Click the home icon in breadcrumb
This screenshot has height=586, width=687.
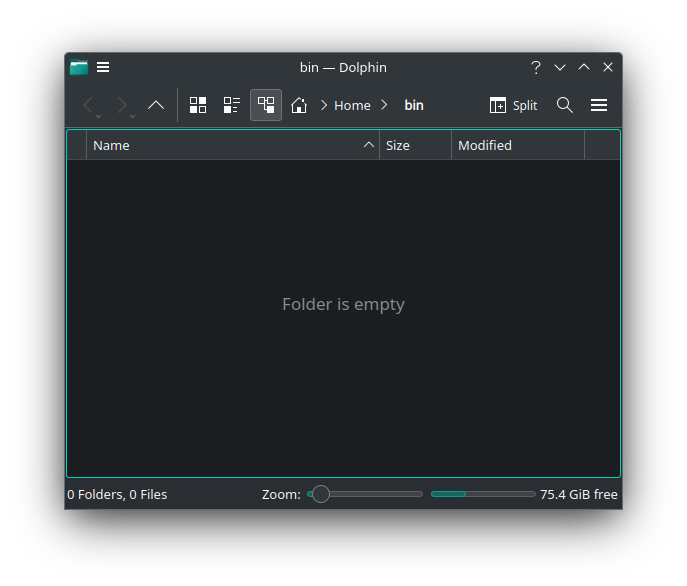click(299, 105)
